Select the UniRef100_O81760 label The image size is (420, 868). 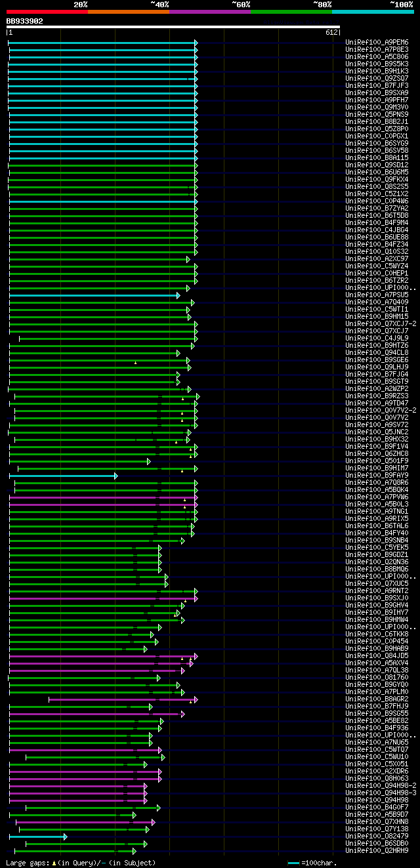377,677
